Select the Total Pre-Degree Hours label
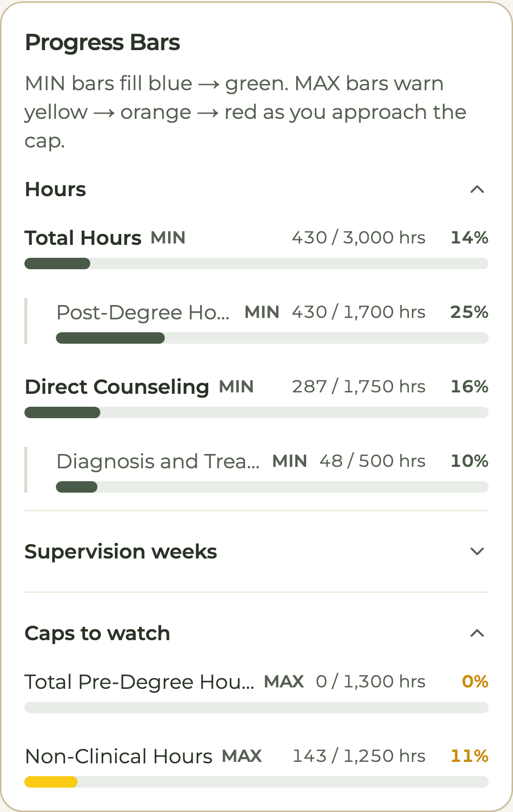 [x=139, y=682]
